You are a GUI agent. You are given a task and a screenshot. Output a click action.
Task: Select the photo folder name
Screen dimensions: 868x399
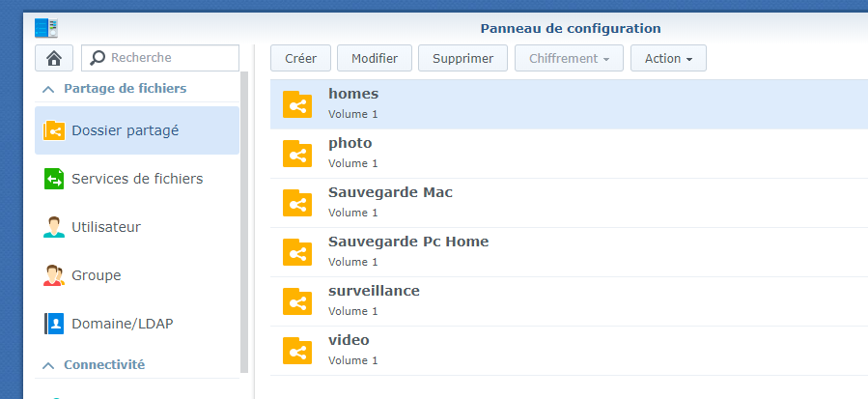pyautogui.click(x=350, y=144)
